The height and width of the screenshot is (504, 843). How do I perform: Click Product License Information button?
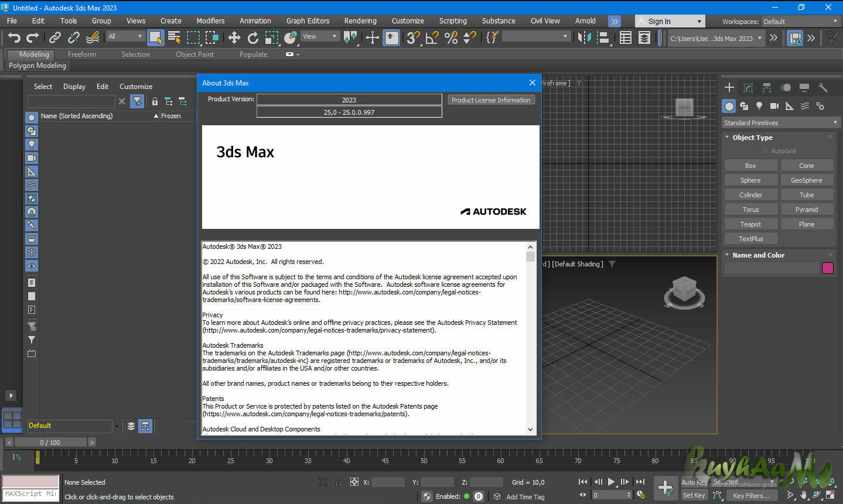(x=491, y=100)
